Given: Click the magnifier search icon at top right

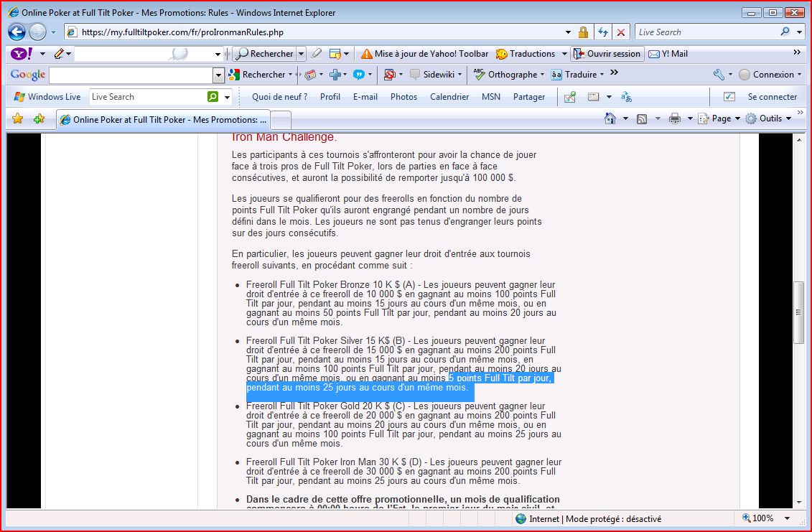Looking at the screenshot, I should (785, 32).
